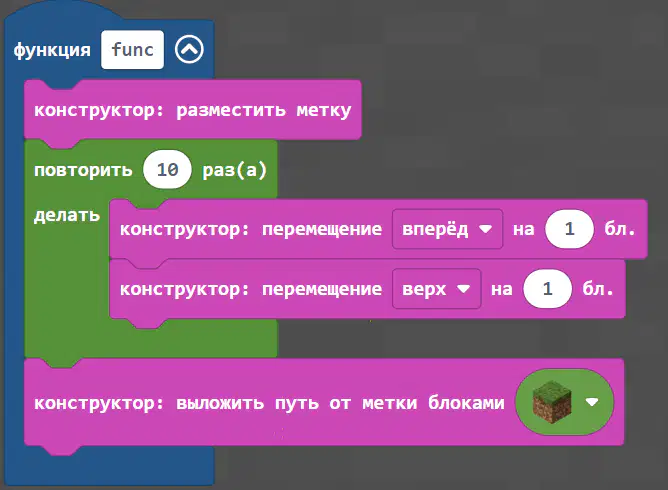Edit distance value in 'верх' movement block
Viewport: 668px width, 490px height.
(x=547, y=289)
